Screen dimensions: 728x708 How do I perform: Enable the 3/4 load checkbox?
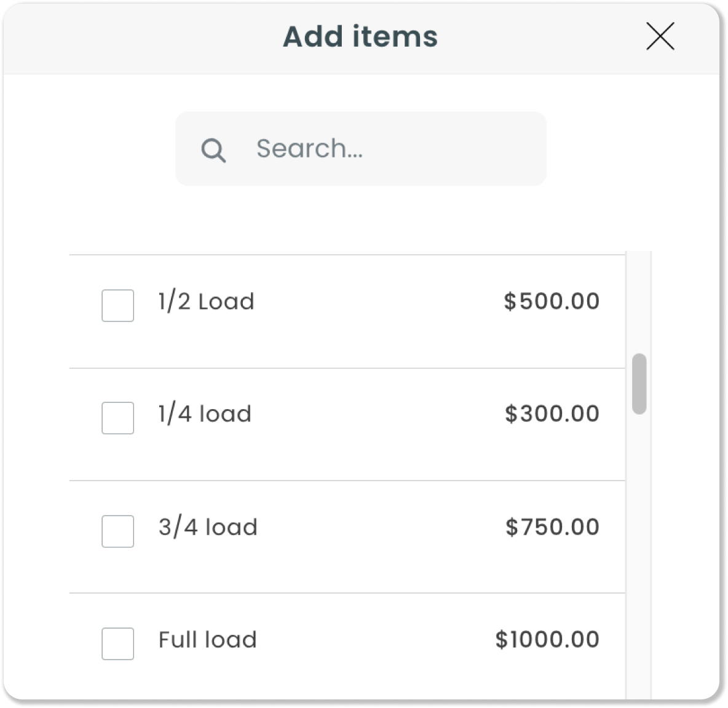[x=118, y=531]
